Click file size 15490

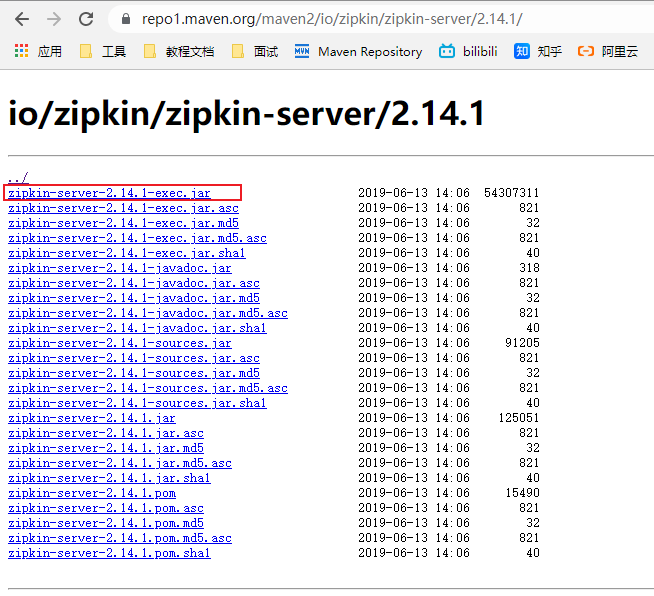point(522,493)
